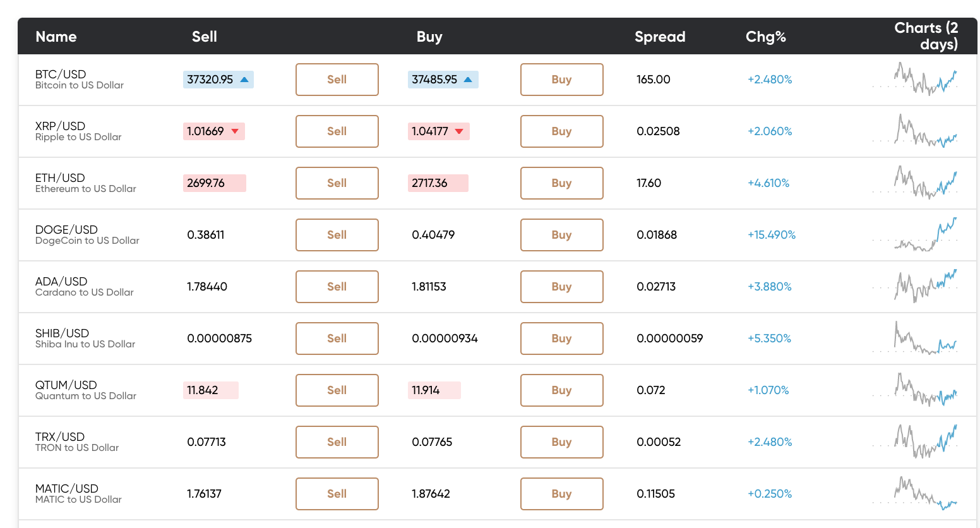This screenshot has height=528, width=980.
Task: Open the DOGE/USD DogeCoin to US Dollar name
Action: pyautogui.click(x=87, y=235)
